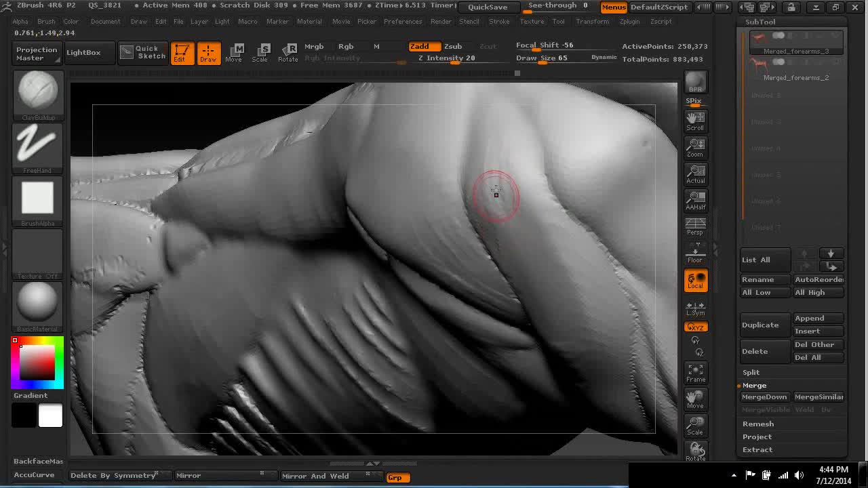868x488 pixels.
Task: Pick a color in the color picker
Action: pyautogui.click(x=38, y=363)
